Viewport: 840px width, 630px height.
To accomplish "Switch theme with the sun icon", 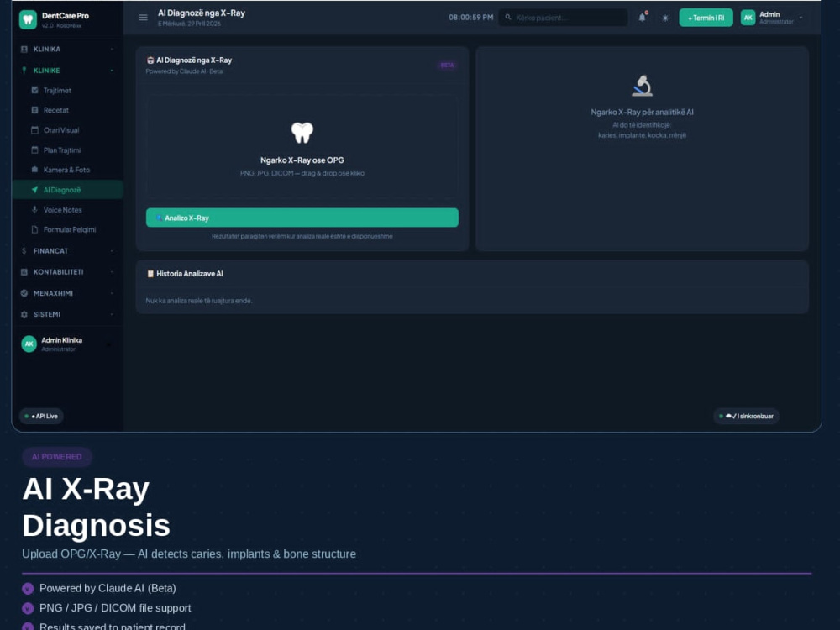I will (664, 18).
